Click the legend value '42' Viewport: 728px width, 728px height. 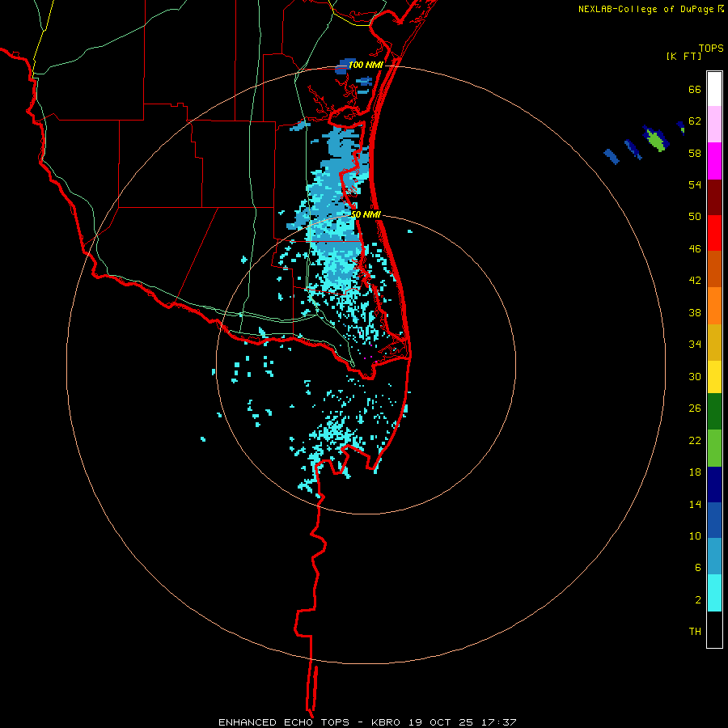695,281
